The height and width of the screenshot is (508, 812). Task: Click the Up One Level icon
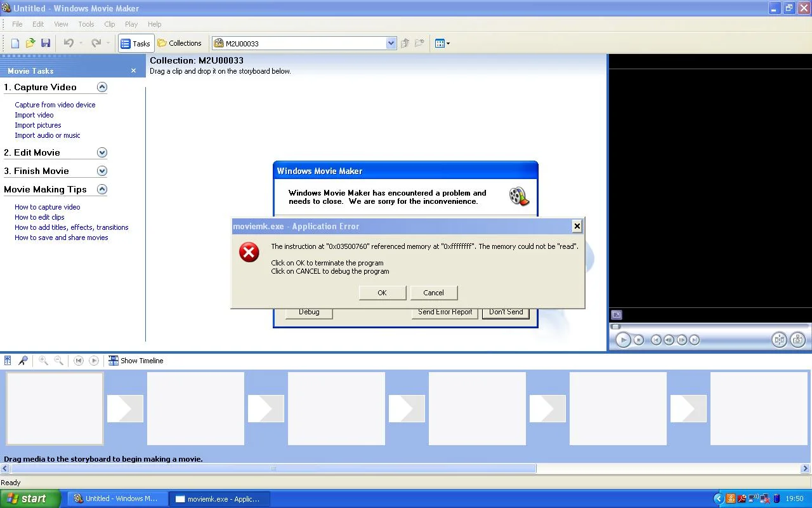405,43
